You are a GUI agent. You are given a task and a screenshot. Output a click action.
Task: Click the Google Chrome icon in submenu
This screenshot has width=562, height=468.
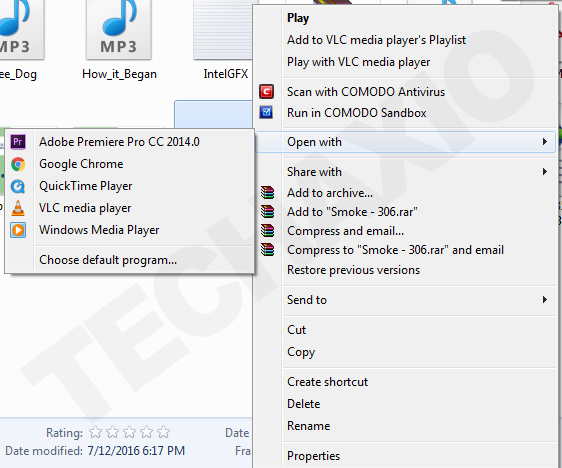pos(18,164)
